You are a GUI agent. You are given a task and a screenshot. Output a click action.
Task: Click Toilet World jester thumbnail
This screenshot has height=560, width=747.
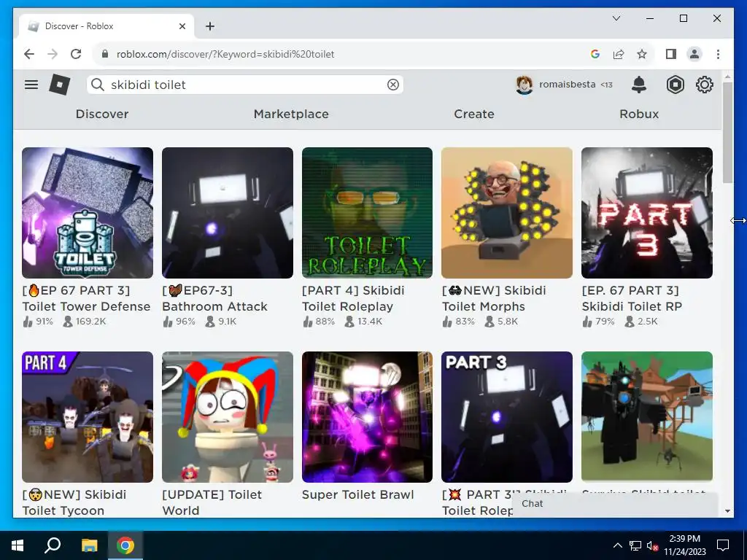(x=228, y=416)
